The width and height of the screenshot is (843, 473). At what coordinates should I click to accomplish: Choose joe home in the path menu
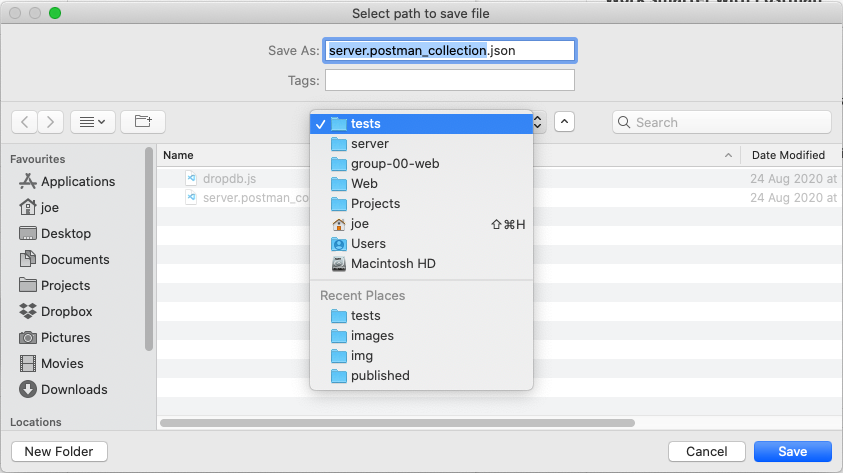(x=421, y=224)
